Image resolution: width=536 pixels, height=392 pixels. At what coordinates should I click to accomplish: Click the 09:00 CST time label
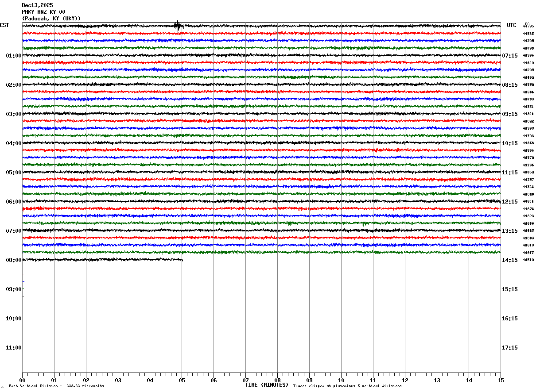coord(13,289)
